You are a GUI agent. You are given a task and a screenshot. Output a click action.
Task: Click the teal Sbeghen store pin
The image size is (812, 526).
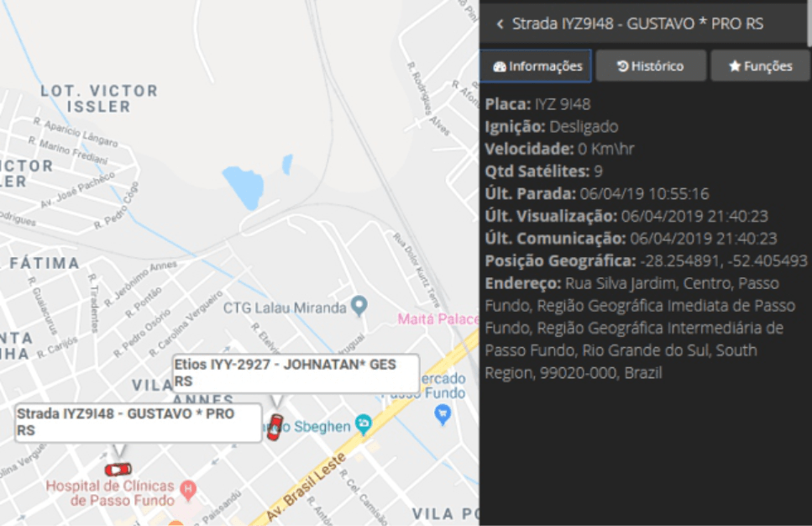tap(364, 424)
